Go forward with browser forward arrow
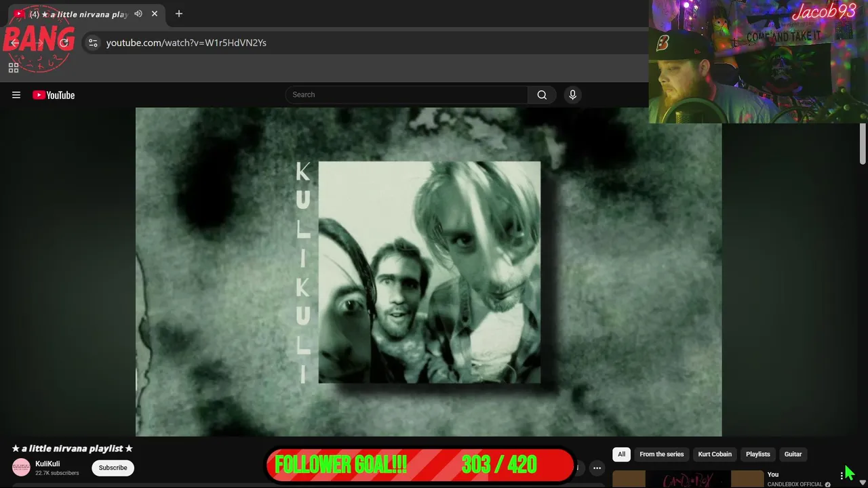Screen dimensions: 868x488 pyautogui.click(x=39, y=43)
